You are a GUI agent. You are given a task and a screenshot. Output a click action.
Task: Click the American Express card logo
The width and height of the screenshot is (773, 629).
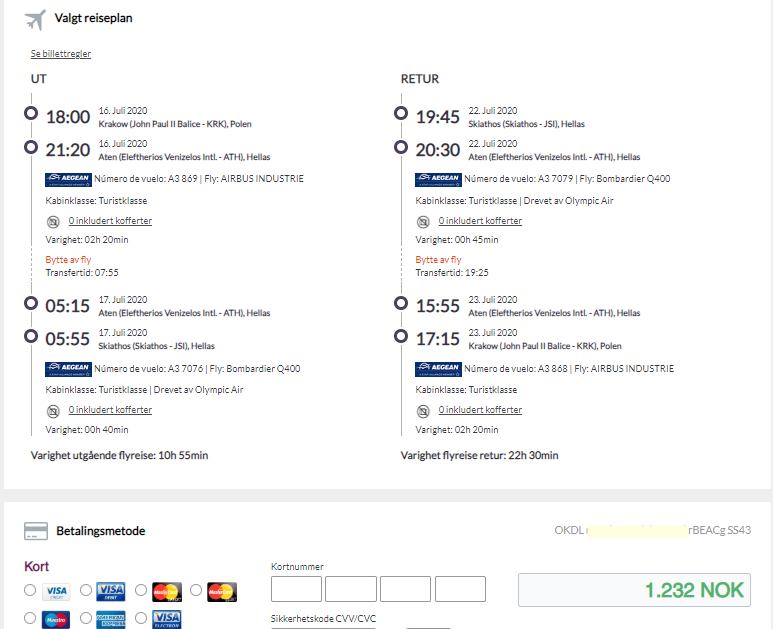coord(111,620)
